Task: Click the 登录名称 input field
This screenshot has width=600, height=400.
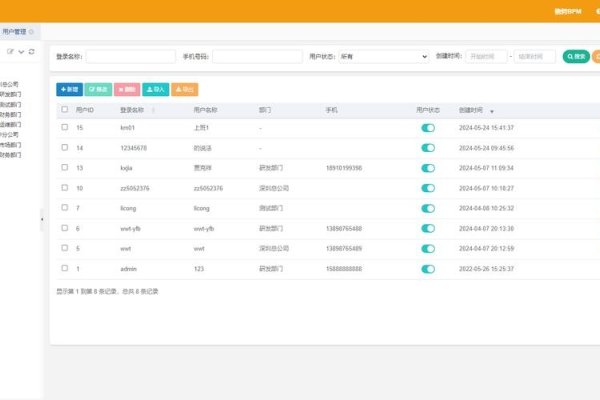Action: point(131,57)
